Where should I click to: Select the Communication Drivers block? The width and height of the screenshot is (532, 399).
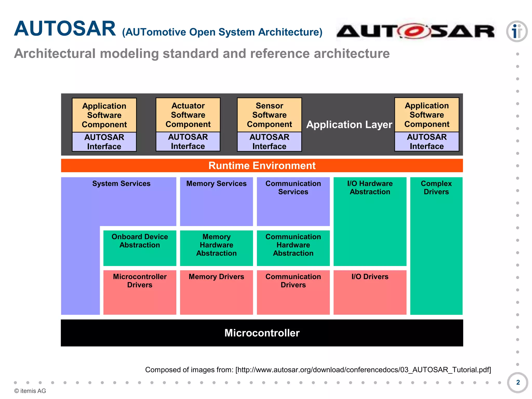(293, 292)
